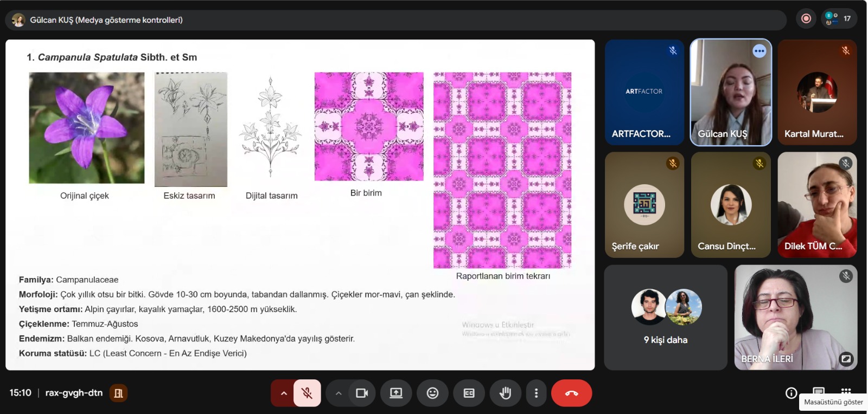Image resolution: width=868 pixels, height=414 pixels.
Task: Expand the video settings chevron
Action: click(x=339, y=393)
